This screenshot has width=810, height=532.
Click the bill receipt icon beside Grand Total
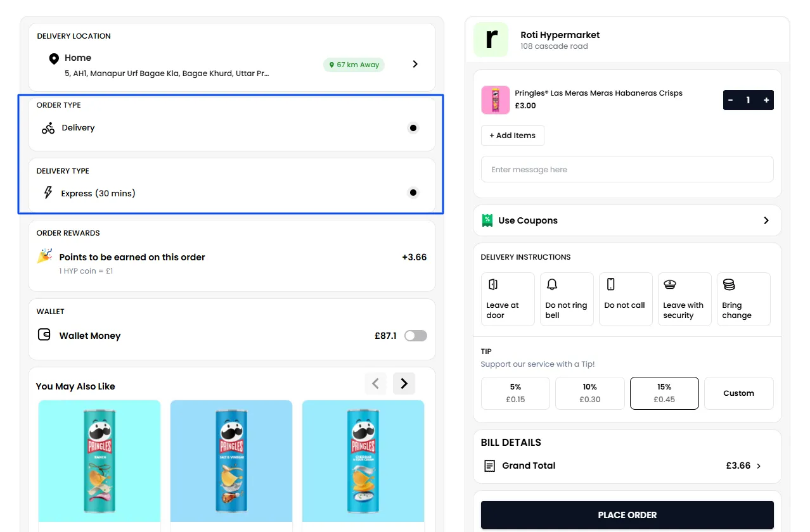pos(489,465)
